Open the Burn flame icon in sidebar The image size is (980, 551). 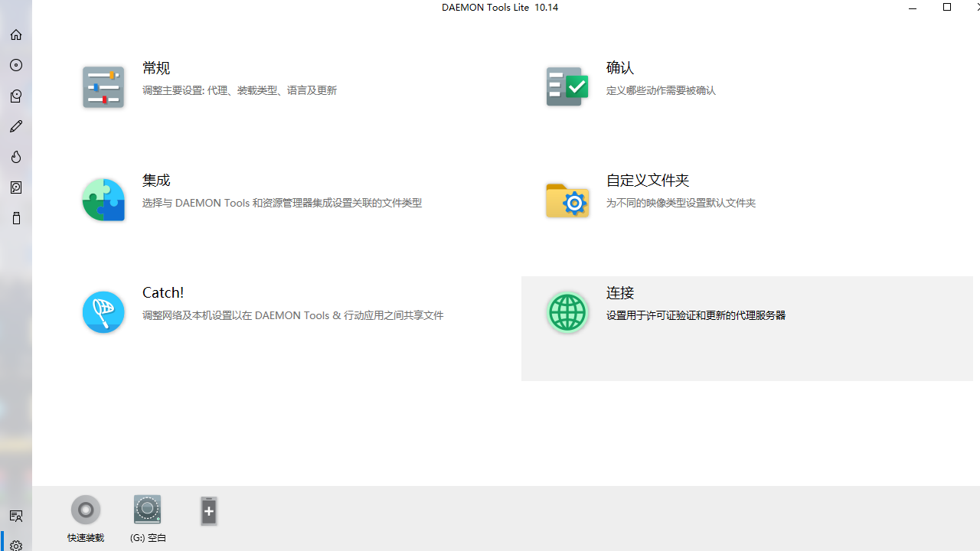click(15, 157)
